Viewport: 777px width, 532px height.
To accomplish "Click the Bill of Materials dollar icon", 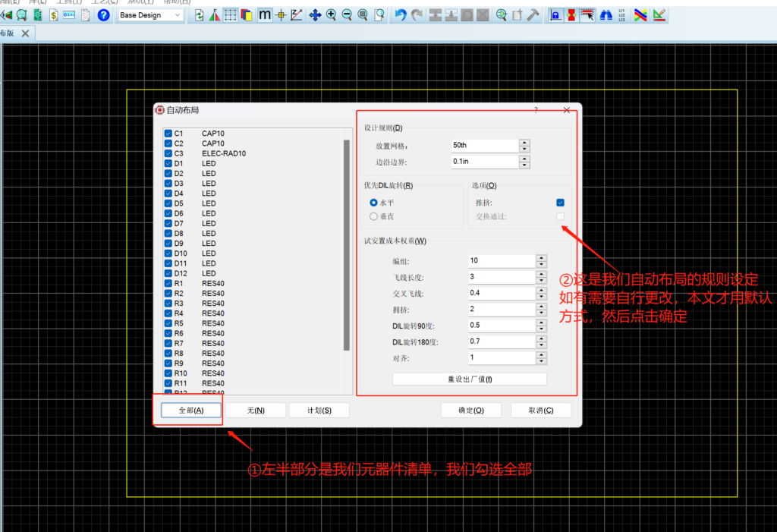I will (54, 15).
